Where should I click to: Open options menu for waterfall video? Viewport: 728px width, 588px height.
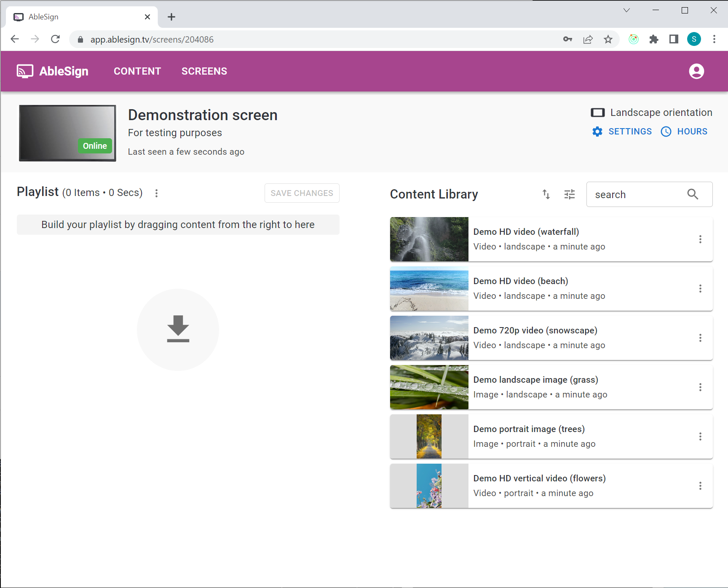[700, 239]
